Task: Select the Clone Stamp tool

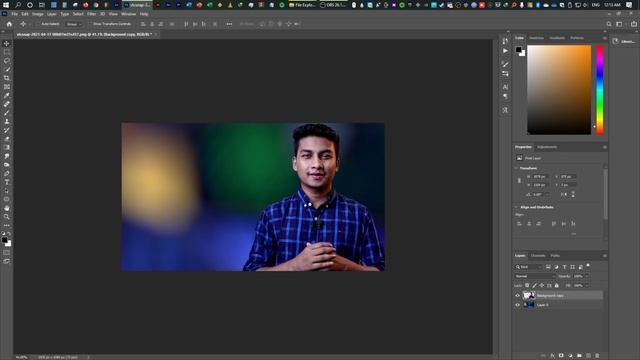Action: pos(7,122)
